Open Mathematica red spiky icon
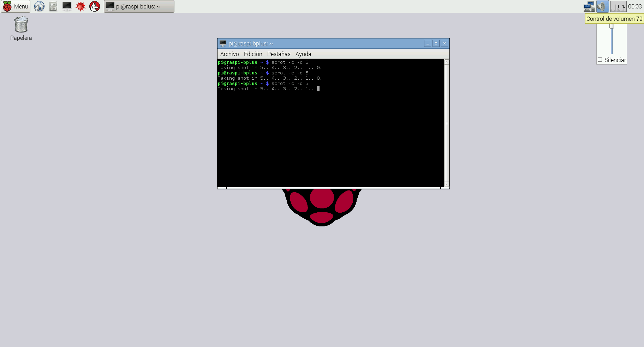The image size is (644, 347). coord(81,6)
